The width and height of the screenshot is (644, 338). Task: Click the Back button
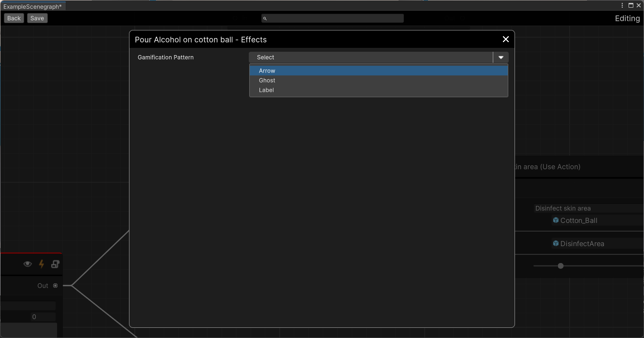14,18
